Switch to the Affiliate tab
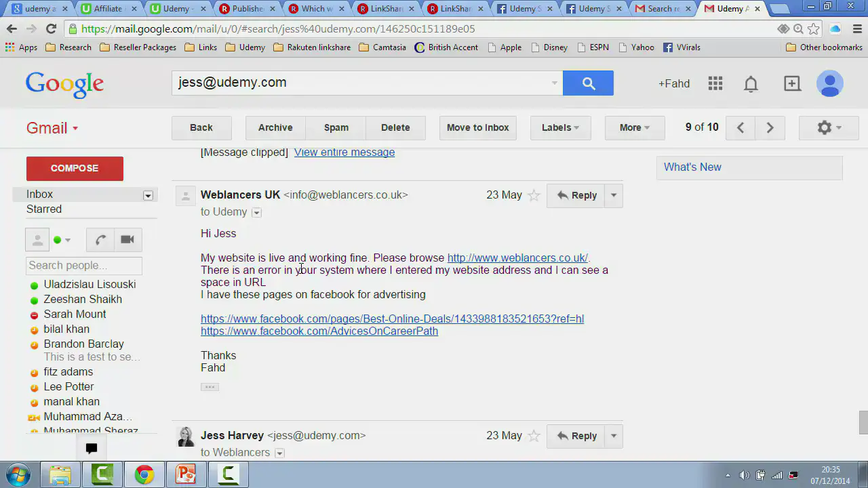This screenshot has width=868, height=488. (x=108, y=9)
